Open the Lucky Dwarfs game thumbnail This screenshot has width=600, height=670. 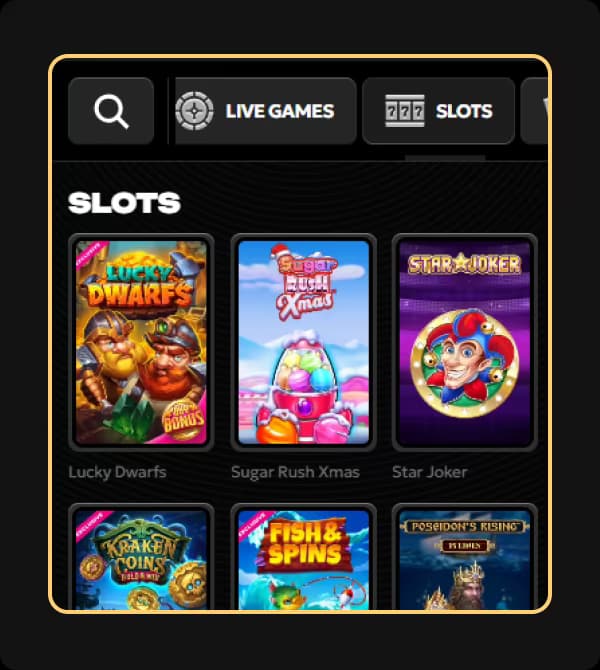pyautogui.click(x=141, y=342)
